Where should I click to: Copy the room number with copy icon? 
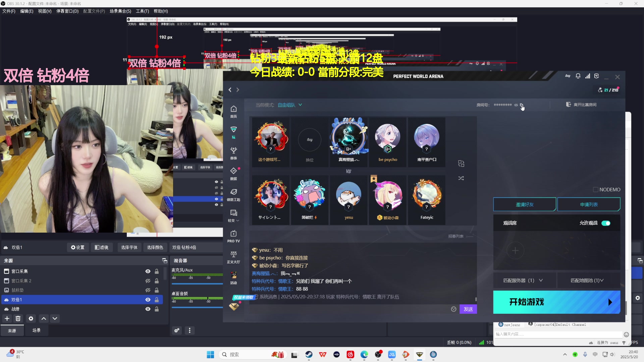tap(522, 105)
